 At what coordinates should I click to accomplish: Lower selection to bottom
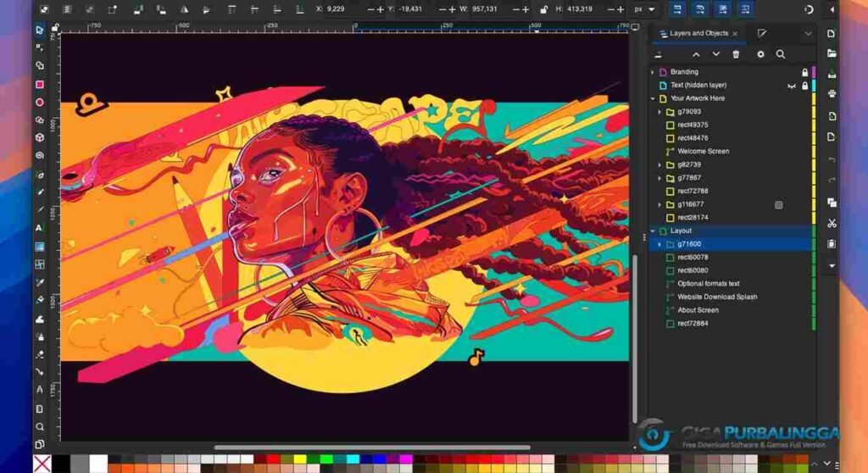tap(299, 9)
